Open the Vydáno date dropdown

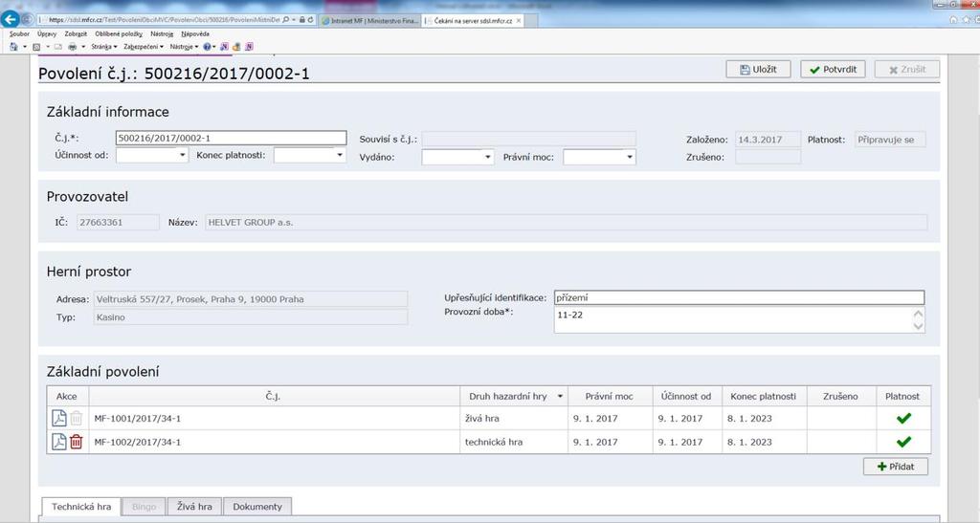[x=488, y=157]
